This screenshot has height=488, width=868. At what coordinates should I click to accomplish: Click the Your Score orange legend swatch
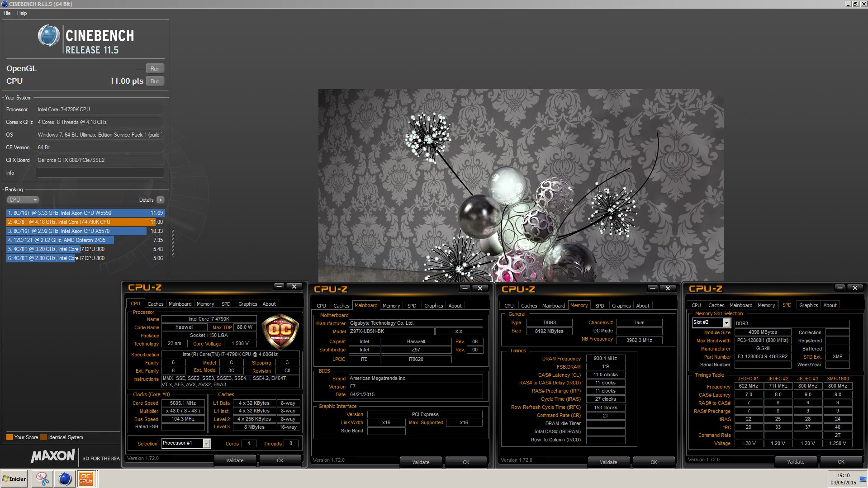point(9,437)
